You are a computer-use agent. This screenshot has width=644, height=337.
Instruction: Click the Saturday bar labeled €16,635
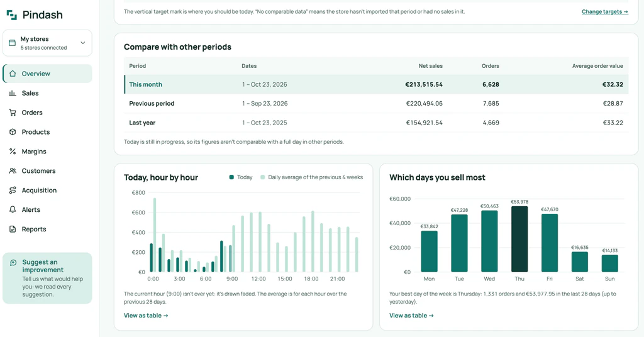[579, 262]
